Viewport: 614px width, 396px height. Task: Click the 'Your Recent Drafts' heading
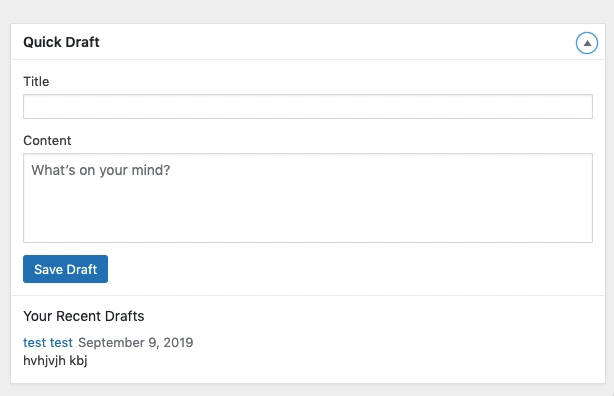pyautogui.click(x=83, y=316)
